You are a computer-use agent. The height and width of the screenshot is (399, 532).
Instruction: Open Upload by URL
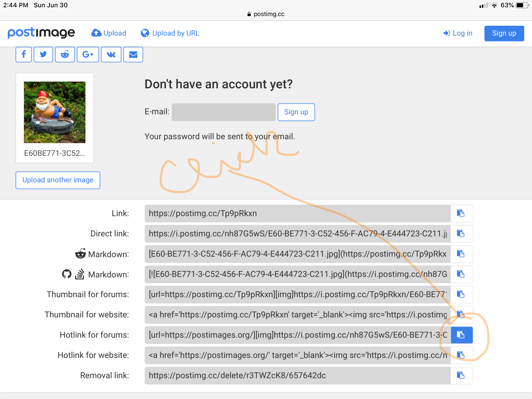(x=170, y=33)
